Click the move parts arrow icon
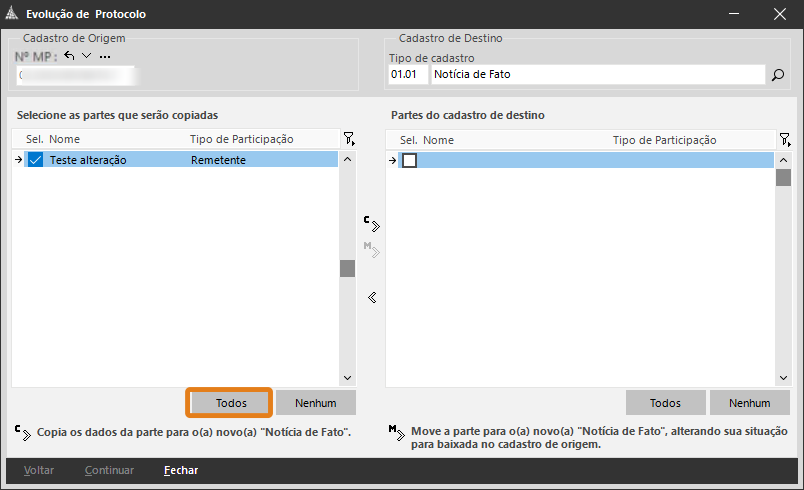Viewport: 804px width, 490px height. [x=371, y=250]
